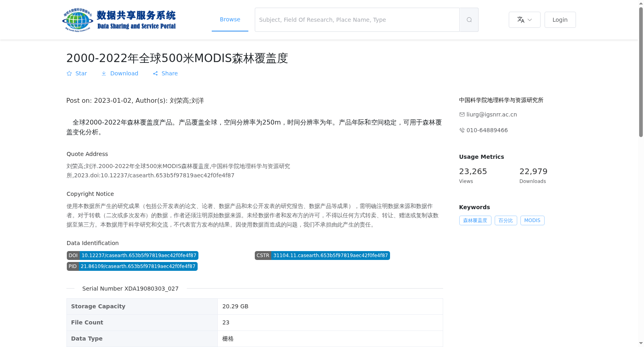This screenshot has width=644, height=347.
Task: Click Serial Number XDA19080303_027 text
Action: pos(130,289)
